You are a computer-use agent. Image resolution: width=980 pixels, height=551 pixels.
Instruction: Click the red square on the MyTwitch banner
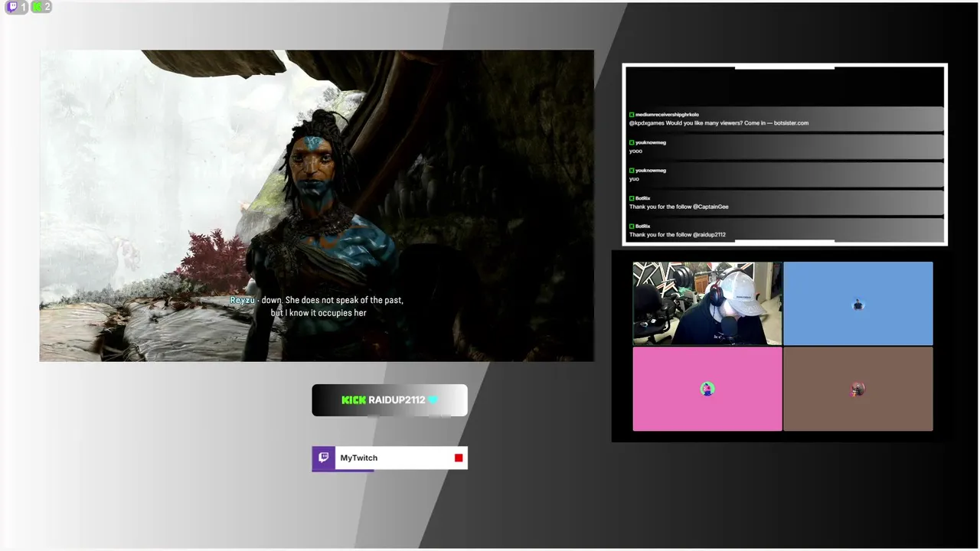tap(459, 458)
